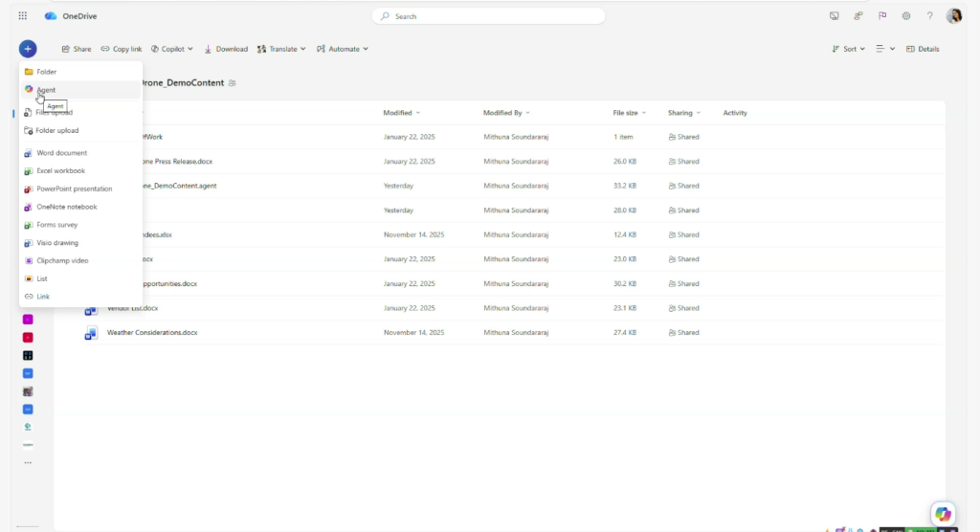Open the floating Copilot icon at bottom right
980x532 pixels.
[x=943, y=514]
